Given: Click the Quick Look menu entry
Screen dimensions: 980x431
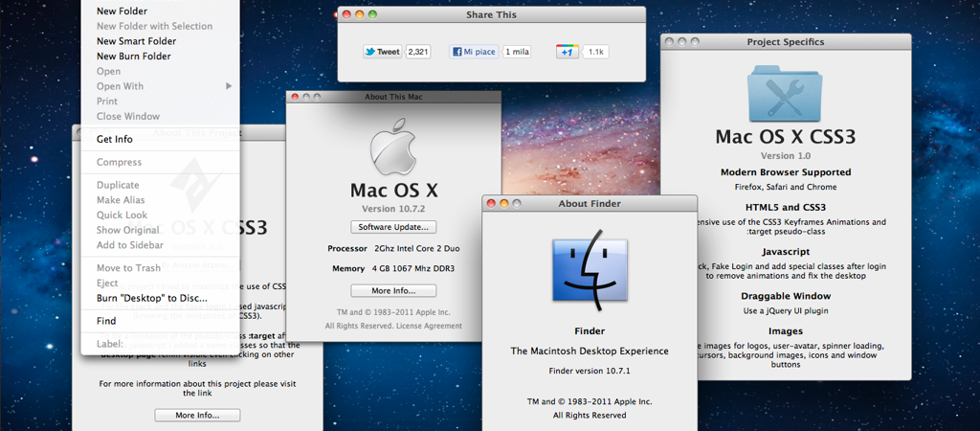Looking at the screenshot, I should point(122,215).
